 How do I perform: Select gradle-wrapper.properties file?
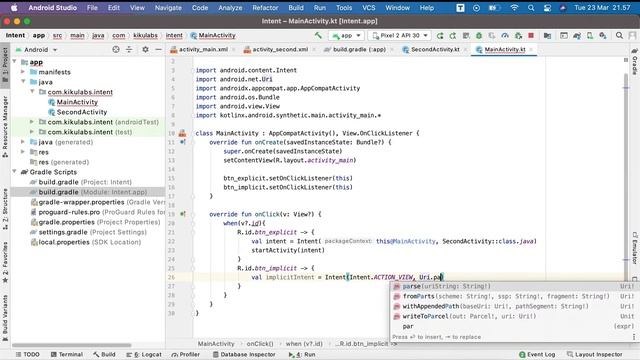pos(98,202)
